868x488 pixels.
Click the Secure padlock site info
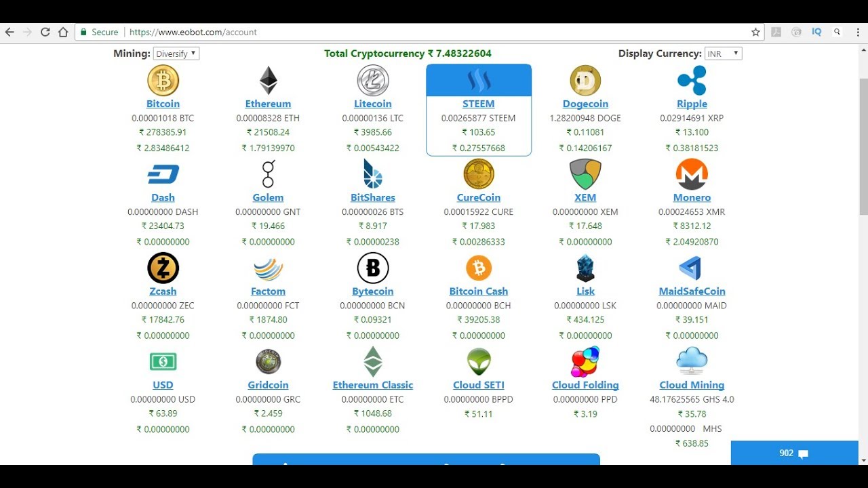[x=99, y=32]
